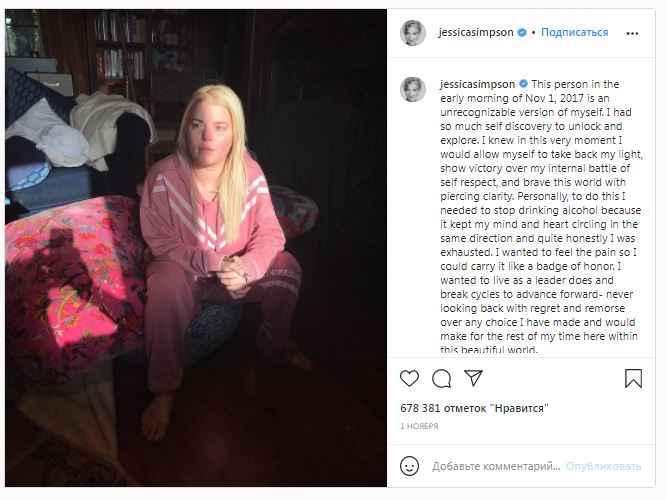
Task: Click the Подписаться follow button
Action: click(574, 32)
